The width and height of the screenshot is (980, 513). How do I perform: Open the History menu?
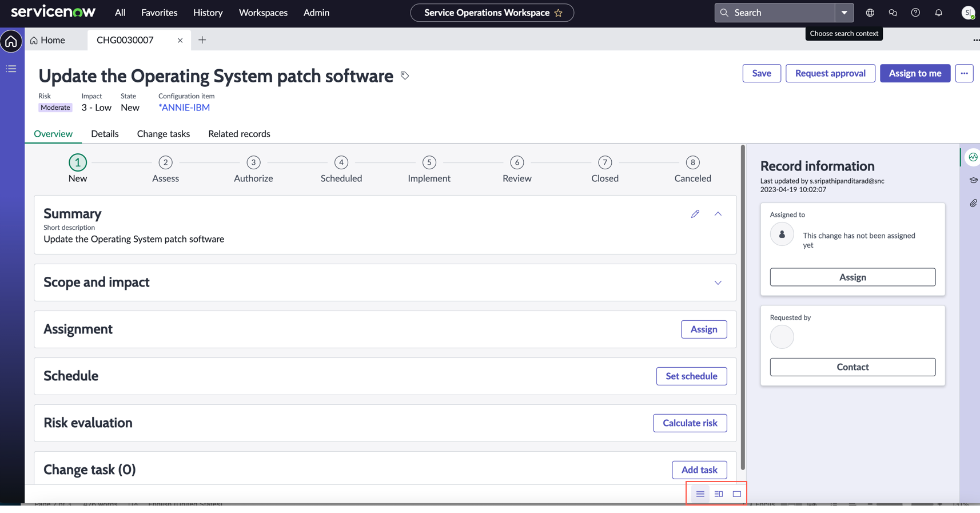point(208,13)
